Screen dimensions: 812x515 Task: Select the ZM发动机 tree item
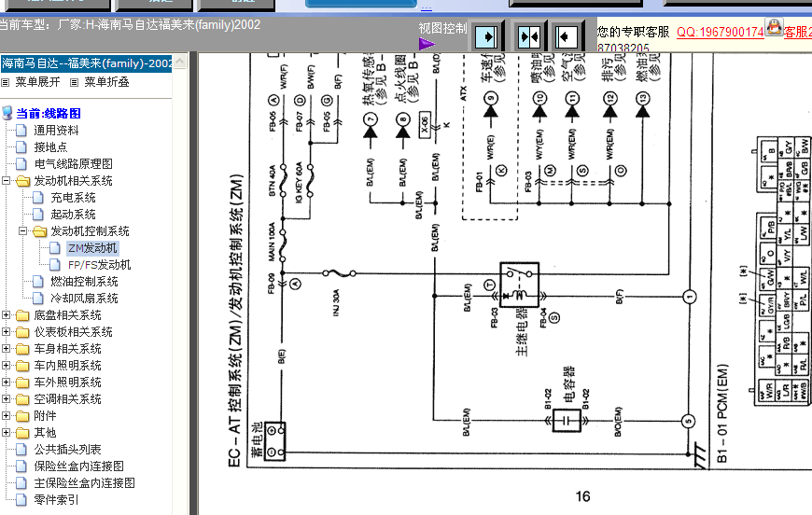pyautogui.click(x=92, y=248)
